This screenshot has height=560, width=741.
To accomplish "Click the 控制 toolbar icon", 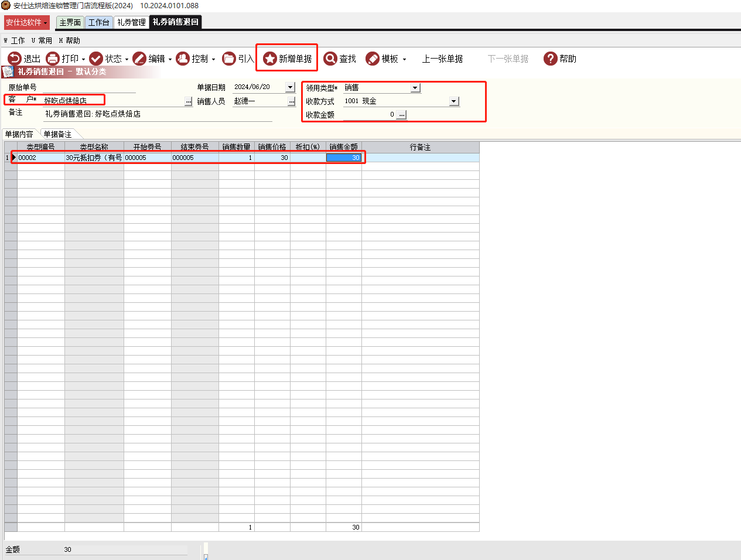I will coord(183,59).
